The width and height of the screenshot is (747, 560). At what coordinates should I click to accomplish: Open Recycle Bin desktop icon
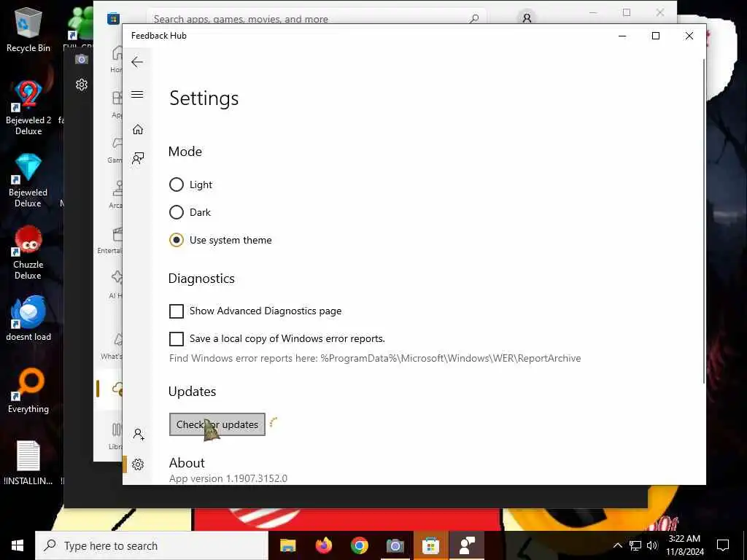(28, 29)
